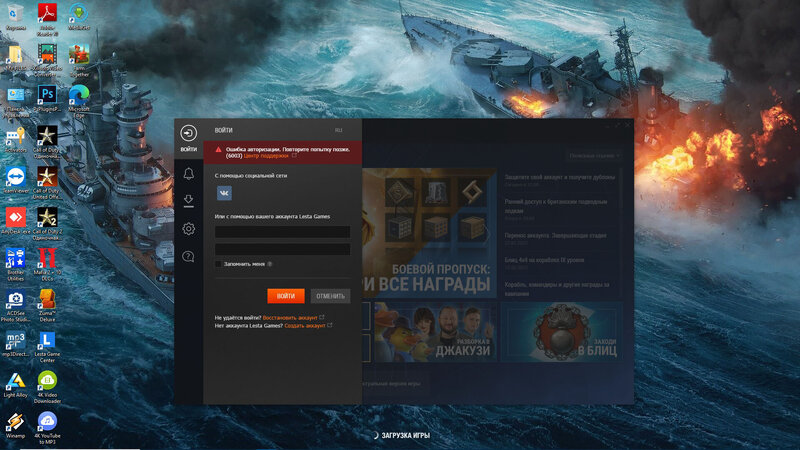Open the В БЛИЦ promo tile

(561, 332)
